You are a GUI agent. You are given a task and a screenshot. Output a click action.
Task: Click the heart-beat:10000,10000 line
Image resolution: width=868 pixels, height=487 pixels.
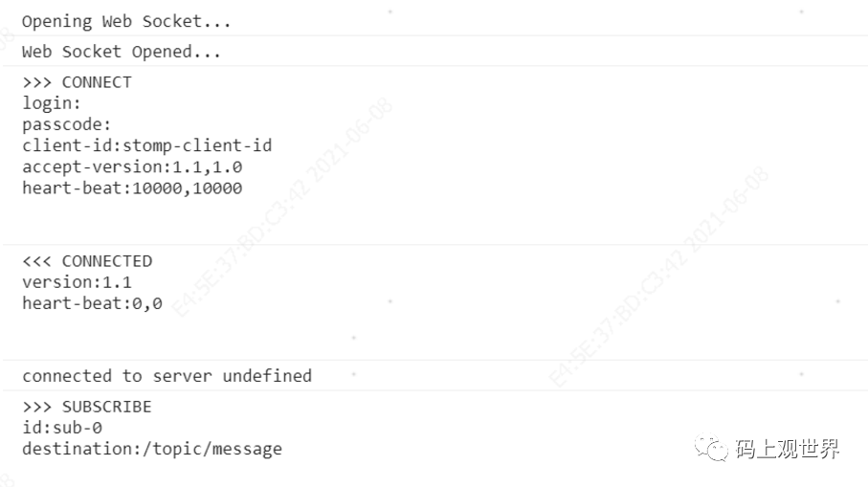pyautogui.click(x=132, y=188)
